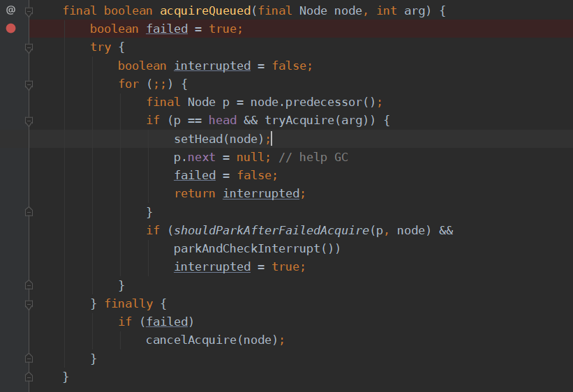This screenshot has height=392, width=573.
Task: Click 'null' in p.next = null
Action: click(251, 157)
